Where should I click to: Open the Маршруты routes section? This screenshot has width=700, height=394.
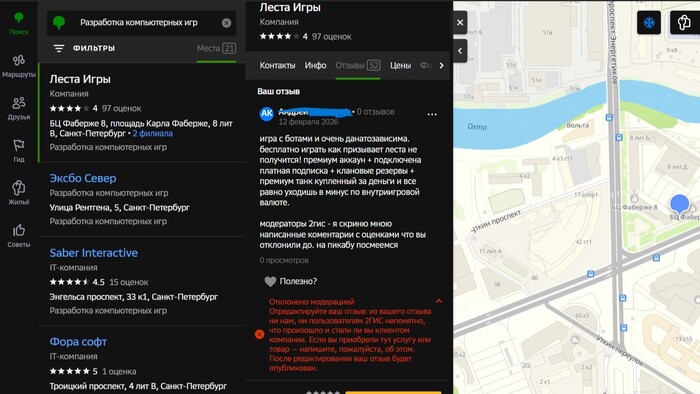pos(19,66)
